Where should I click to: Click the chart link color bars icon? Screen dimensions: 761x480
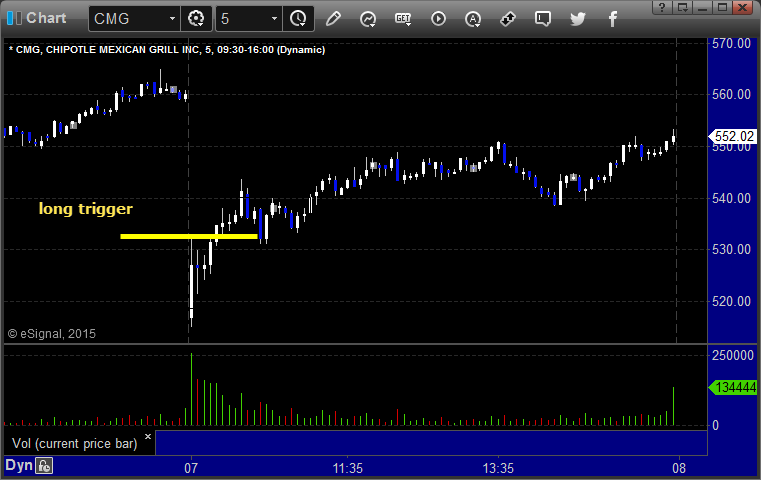coord(14,18)
